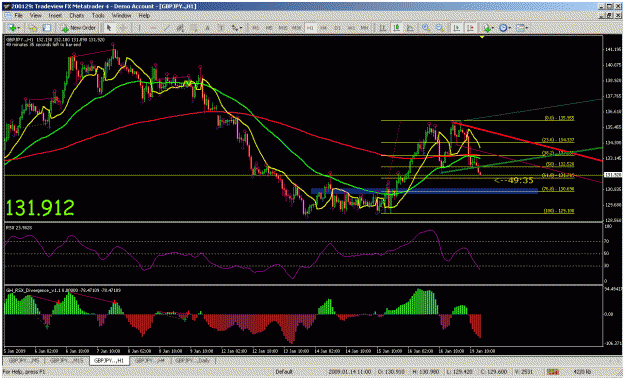625x378 pixels.
Task: Switch chart to M15 timeframe
Action: [x=283, y=28]
